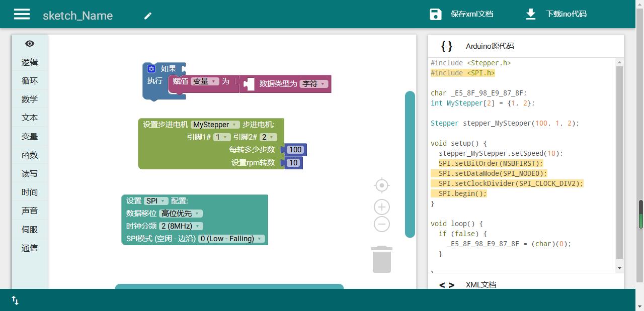Expand the XML文档 panel
The image size is (644, 311).
pos(480,285)
